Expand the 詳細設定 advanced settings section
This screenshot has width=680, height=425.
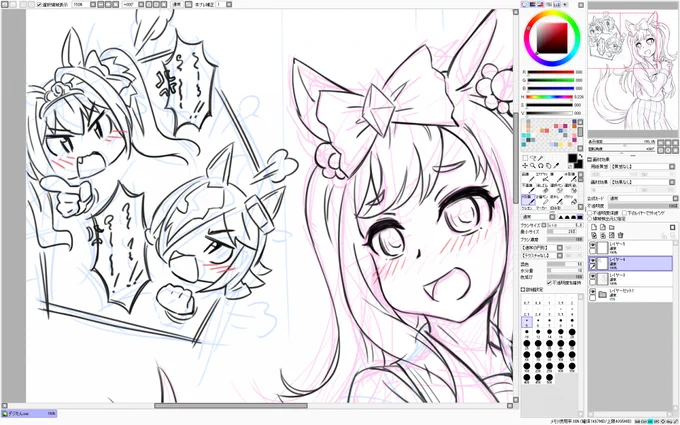coord(523,289)
